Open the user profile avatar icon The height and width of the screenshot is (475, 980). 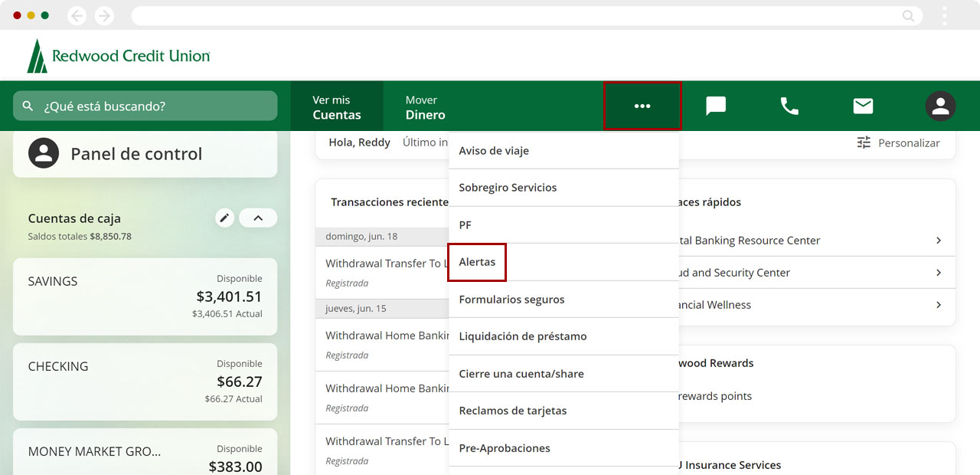click(x=940, y=106)
